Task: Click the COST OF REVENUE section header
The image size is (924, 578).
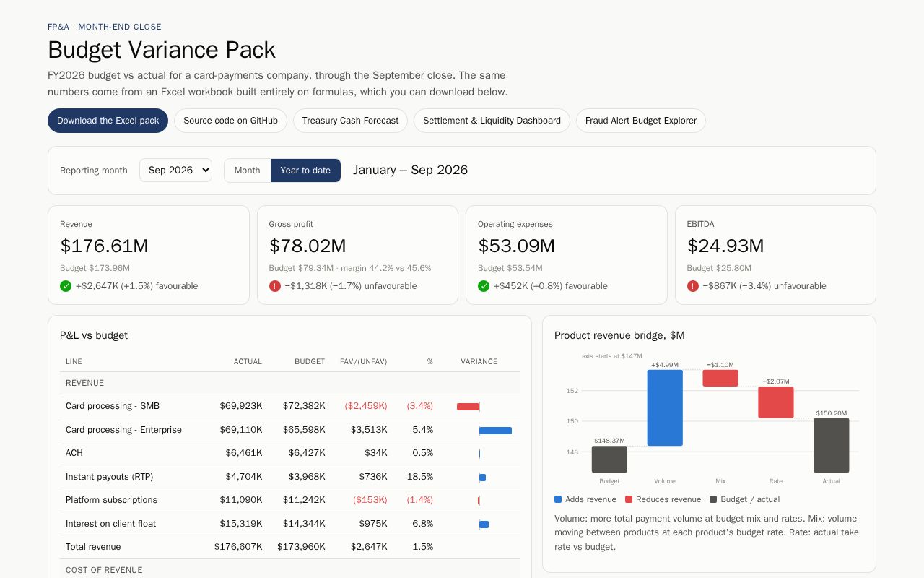Action: 104,570
